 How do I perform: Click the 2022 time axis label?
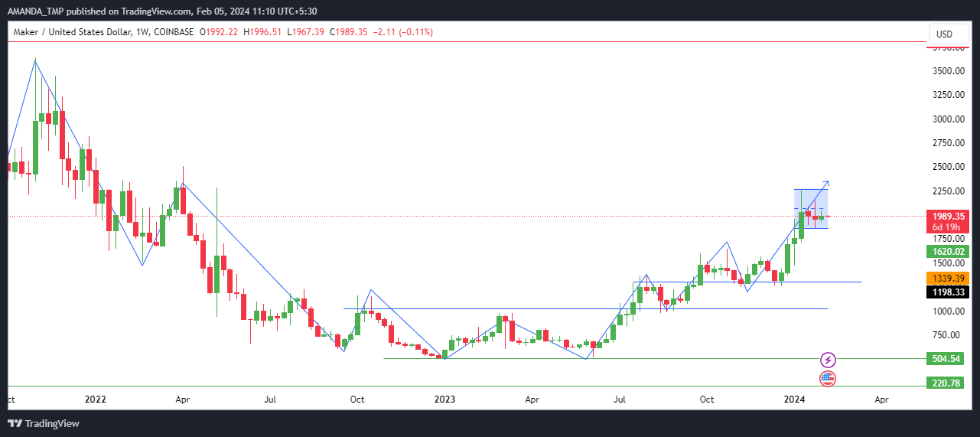tap(96, 399)
